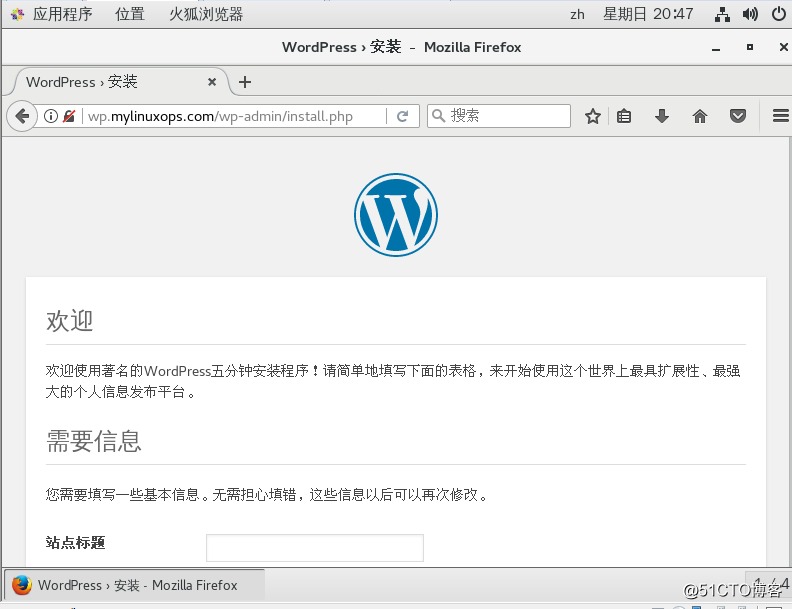Select the WordPress › 安装 tab
The height and width of the screenshot is (609, 792).
(121, 82)
